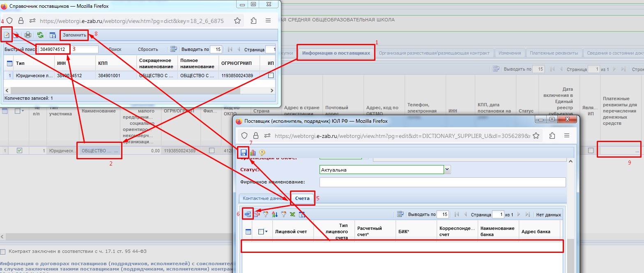This screenshot has height=273, width=644.
Task: Click the Выводить по field in Счета grid
Action: coord(443,214)
